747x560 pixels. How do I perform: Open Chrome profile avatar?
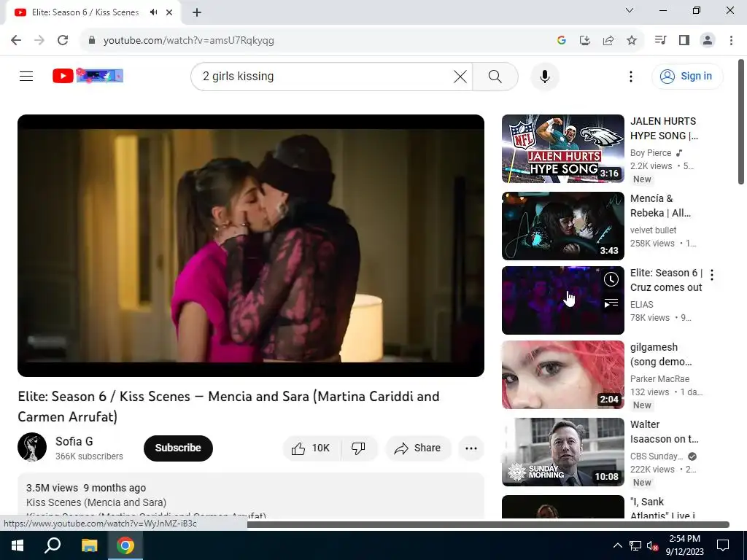point(708,41)
